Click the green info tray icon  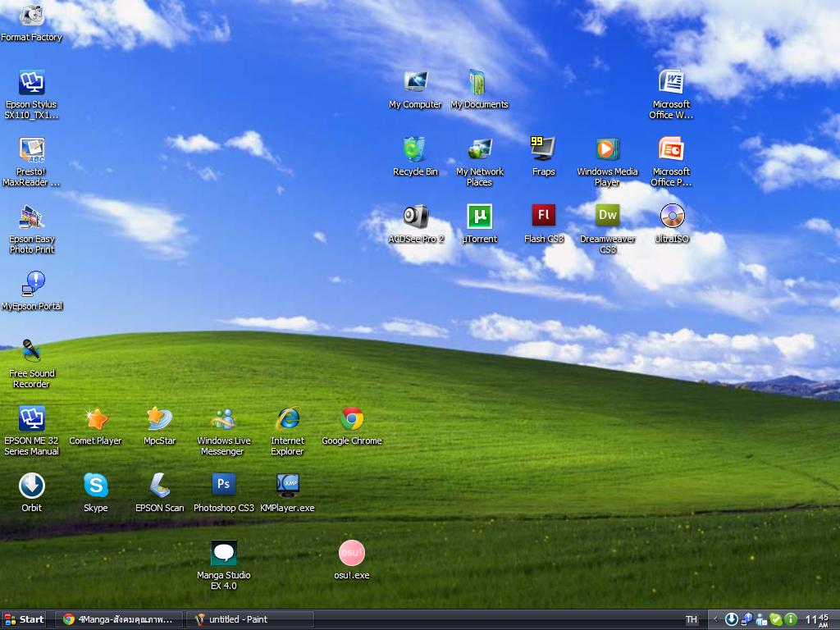click(x=791, y=620)
